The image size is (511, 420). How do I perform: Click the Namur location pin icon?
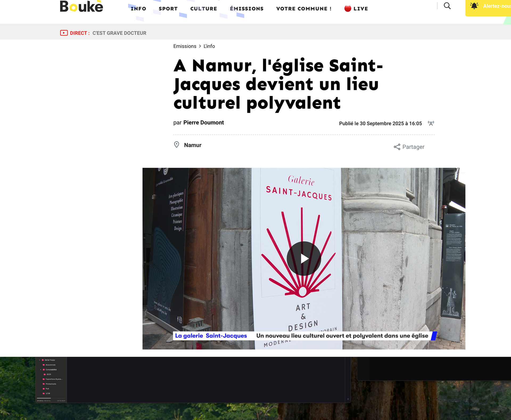pyautogui.click(x=176, y=145)
